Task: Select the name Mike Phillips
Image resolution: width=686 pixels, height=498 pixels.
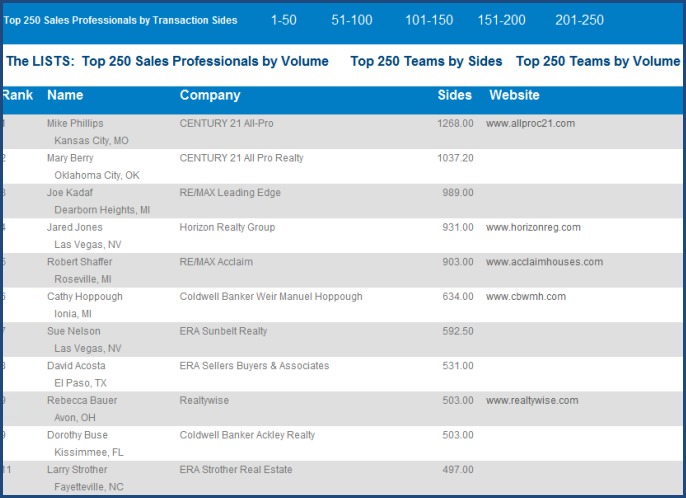Action: pos(75,123)
